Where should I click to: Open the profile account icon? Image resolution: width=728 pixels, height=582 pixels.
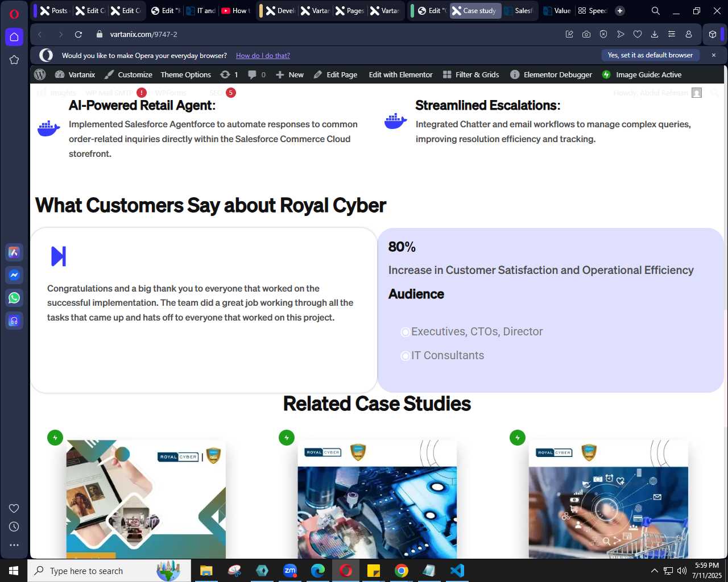[689, 34]
